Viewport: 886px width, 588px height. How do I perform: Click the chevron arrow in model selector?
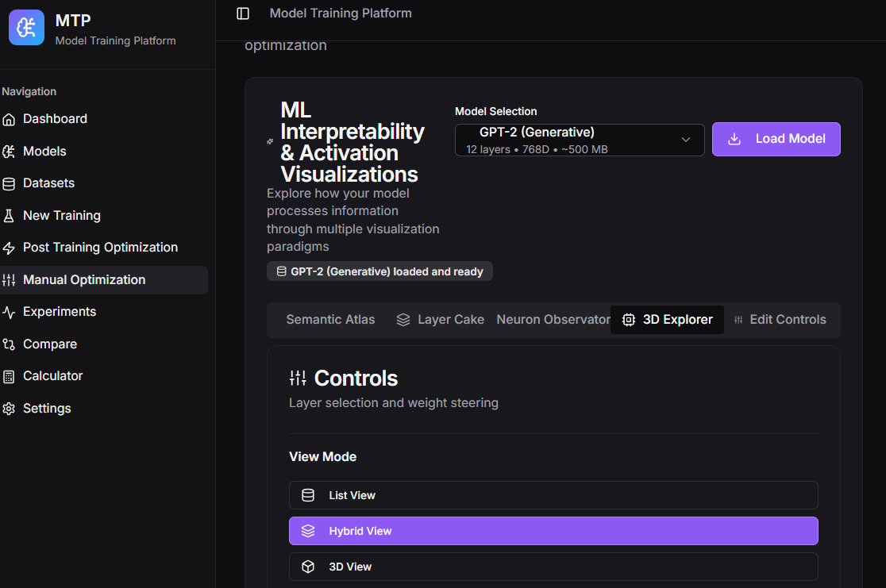(x=686, y=140)
